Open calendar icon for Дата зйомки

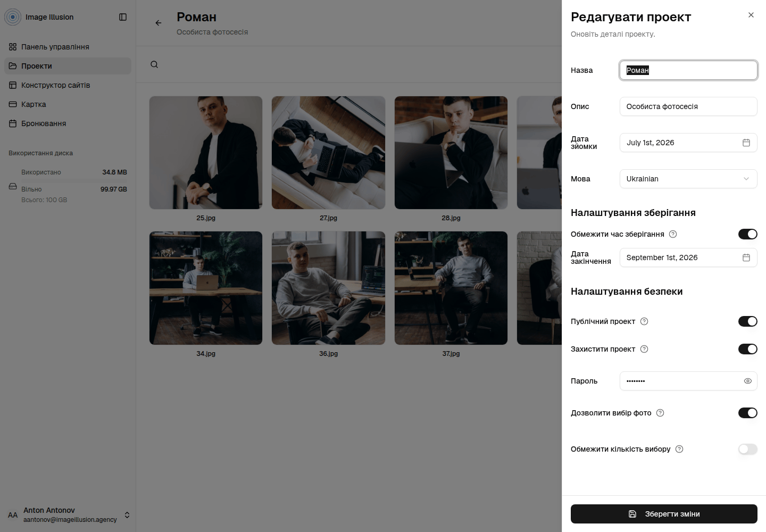click(746, 143)
